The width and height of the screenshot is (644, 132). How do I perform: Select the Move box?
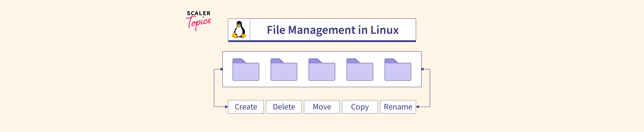click(322, 107)
